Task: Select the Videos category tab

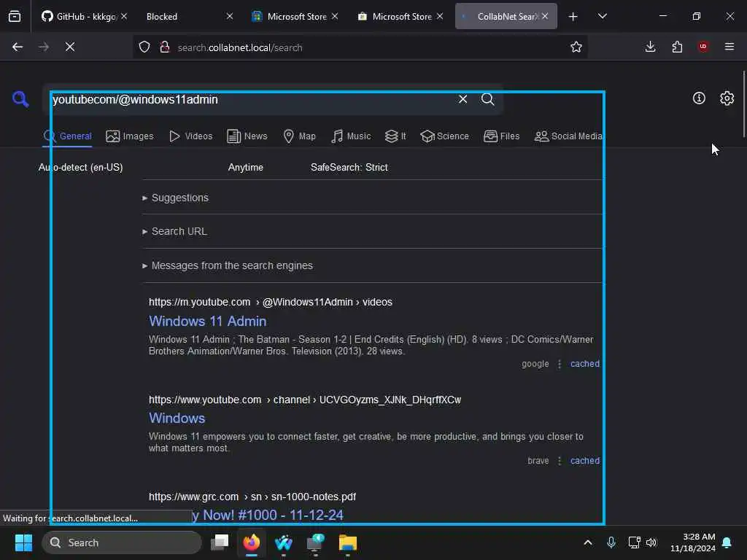Action: tap(190, 136)
